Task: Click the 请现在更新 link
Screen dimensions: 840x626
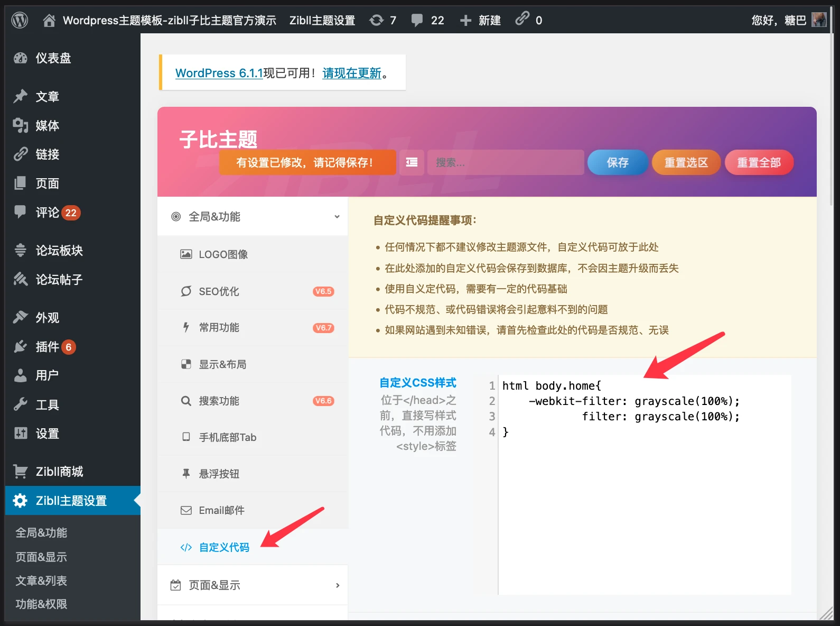Action: point(352,73)
